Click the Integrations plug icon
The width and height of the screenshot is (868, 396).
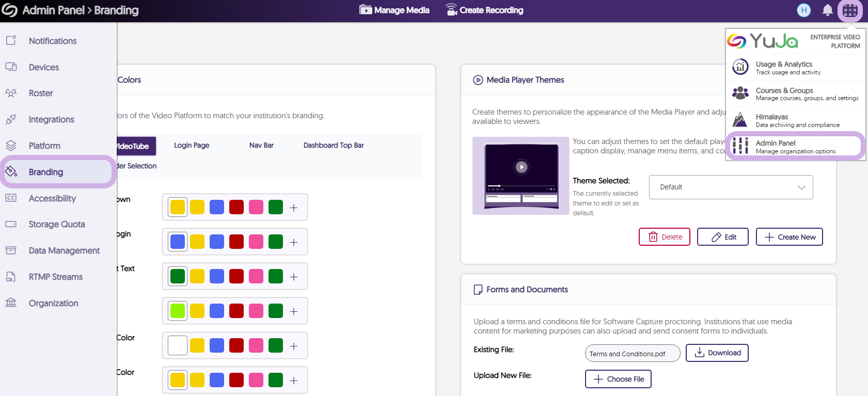pos(11,119)
